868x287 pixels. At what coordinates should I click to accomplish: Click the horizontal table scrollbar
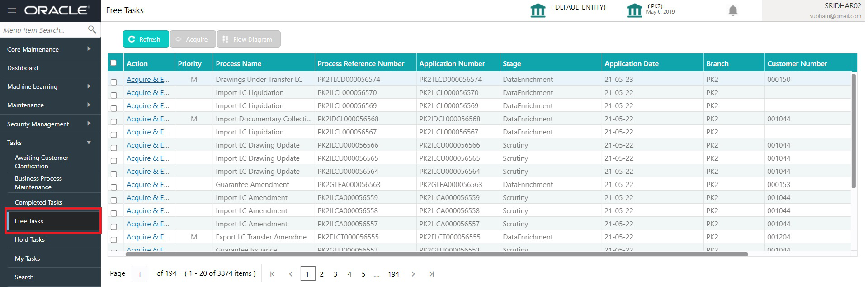[x=437, y=254]
